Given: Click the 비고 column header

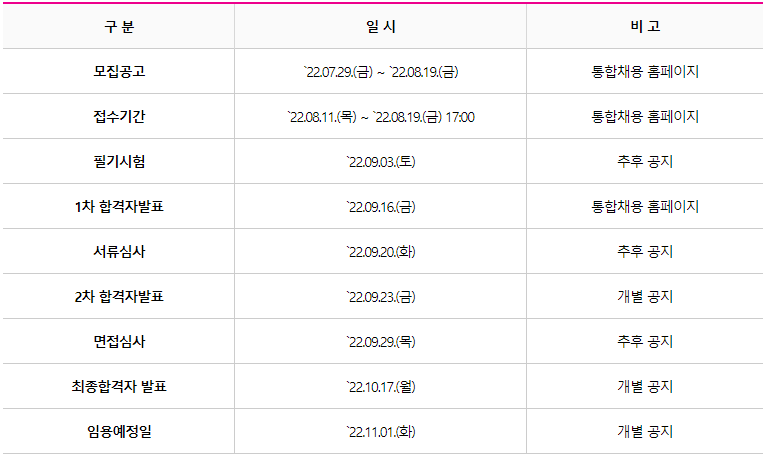Looking at the screenshot, I should point(645,27).
